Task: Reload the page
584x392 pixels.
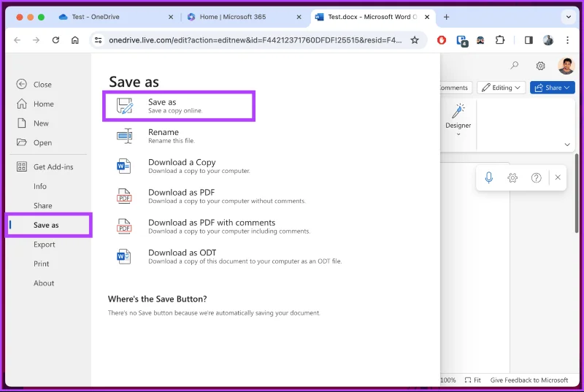Action: [x=55, y=40]
